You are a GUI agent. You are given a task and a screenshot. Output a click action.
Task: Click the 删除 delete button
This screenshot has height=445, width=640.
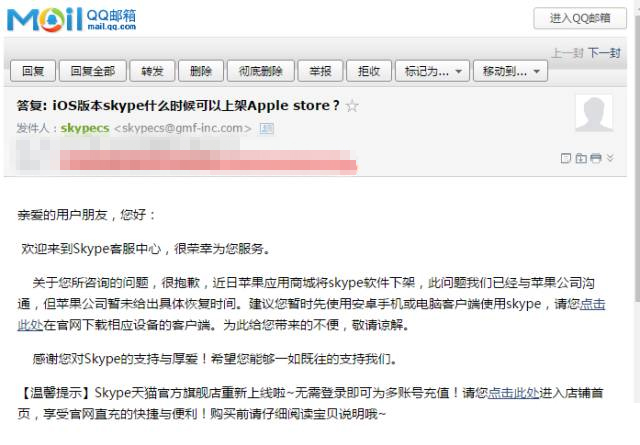pos(201,71)
